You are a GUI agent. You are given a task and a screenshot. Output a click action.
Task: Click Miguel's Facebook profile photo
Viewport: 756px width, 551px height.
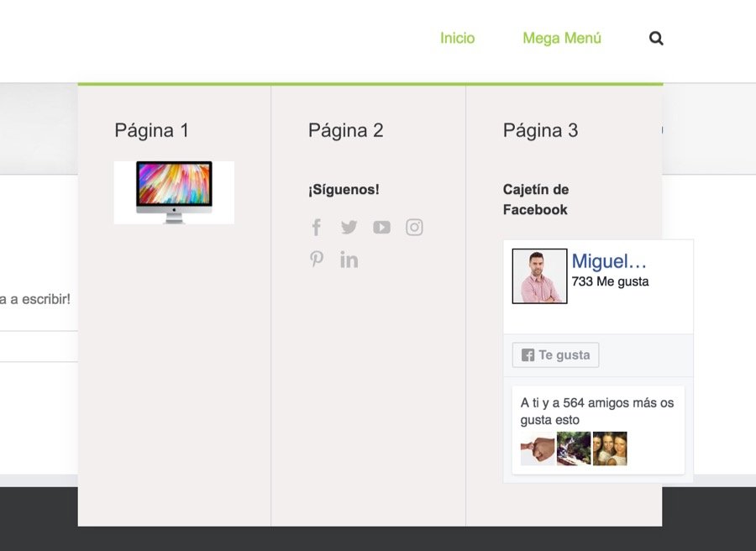tap(538, 275)
